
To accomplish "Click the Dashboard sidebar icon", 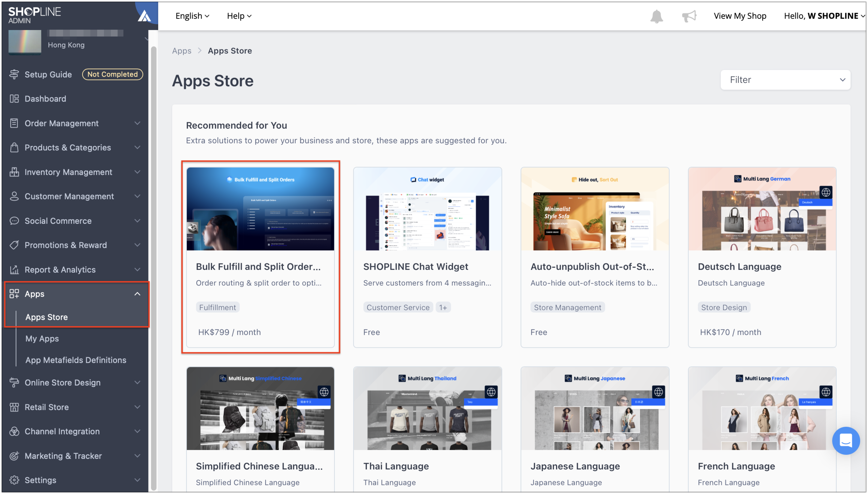I will [14, 99].
